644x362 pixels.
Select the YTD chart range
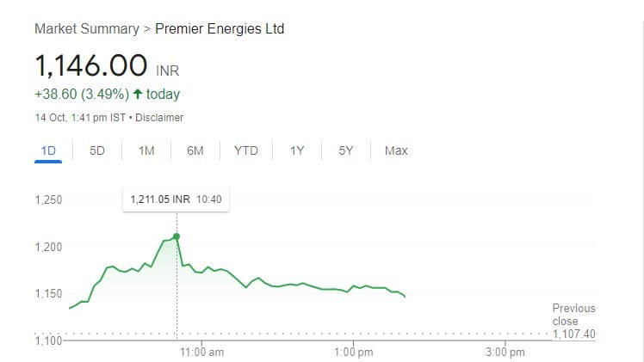pyautogui.click(x=245, y=151)
